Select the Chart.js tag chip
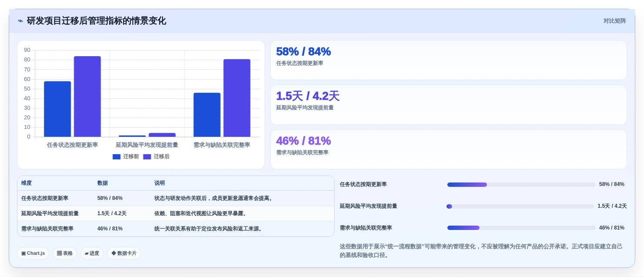Image resolution: width=644 pixels, height=277 pixels. (33, 253)
